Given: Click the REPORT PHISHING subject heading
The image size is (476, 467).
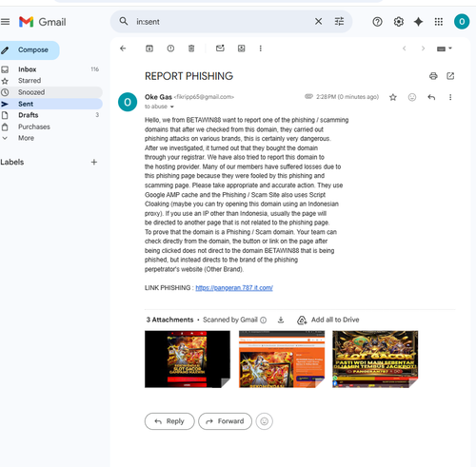Looking at the screenshot, I should pyautogui.click(x=188, y=76).
